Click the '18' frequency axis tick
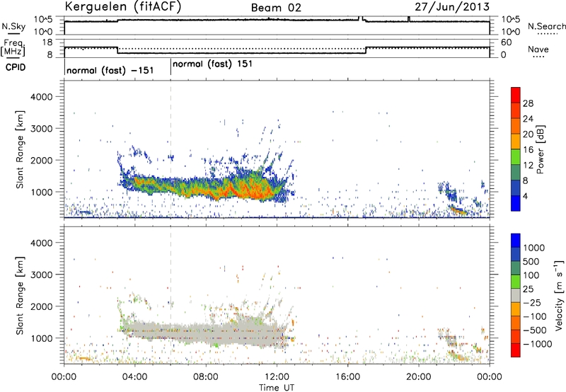The image size is (566, 392). pyautogui.click(x=47, y=42)
